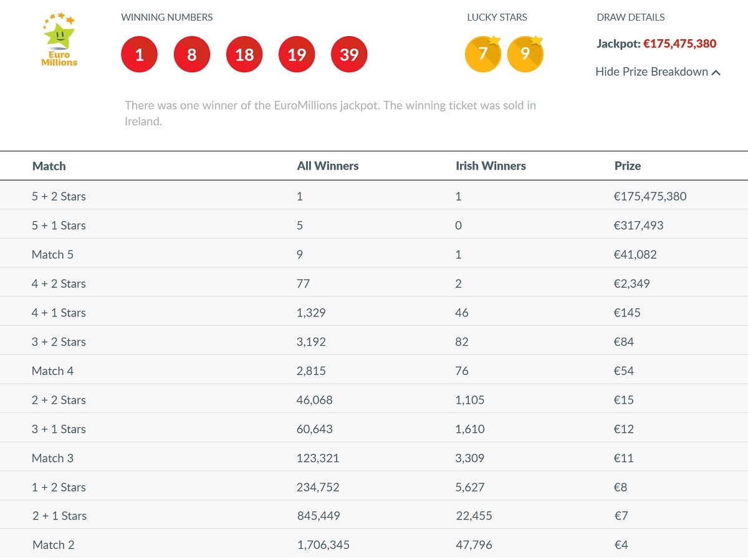Image resolution: width=748 pixels, height=560 pixels.
Task: Click Lucky Star ball 7
Action: 483,54
